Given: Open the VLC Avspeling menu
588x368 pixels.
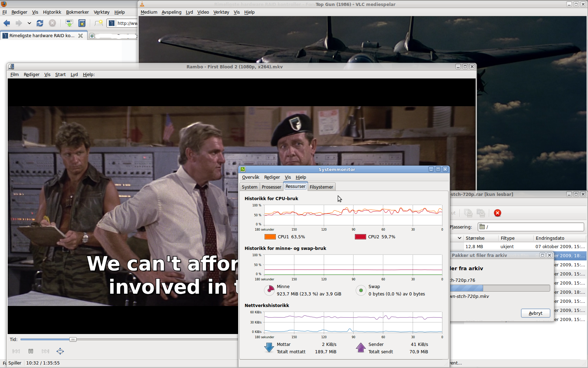Looking at the screenshot, I should click(171, 12).
